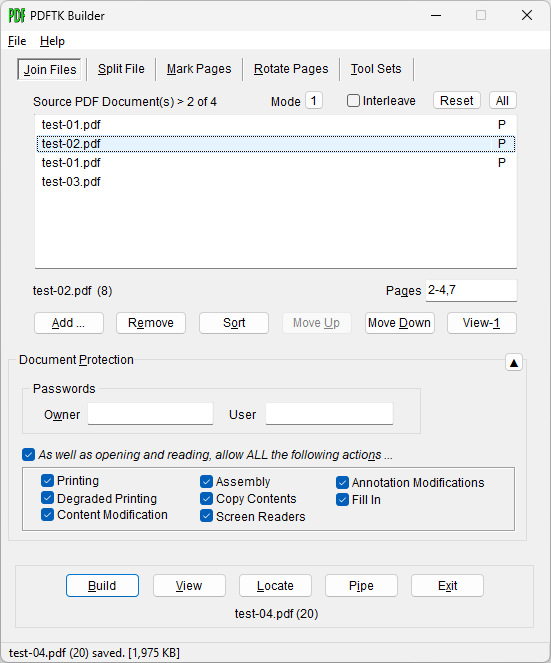Switch to the Split File tab
The image size is (551, 663).
(121, 69)
